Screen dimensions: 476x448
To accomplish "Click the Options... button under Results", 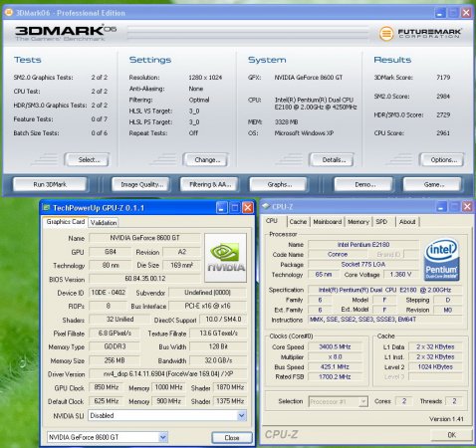I will pyautogui.click(x=442, y=160).
